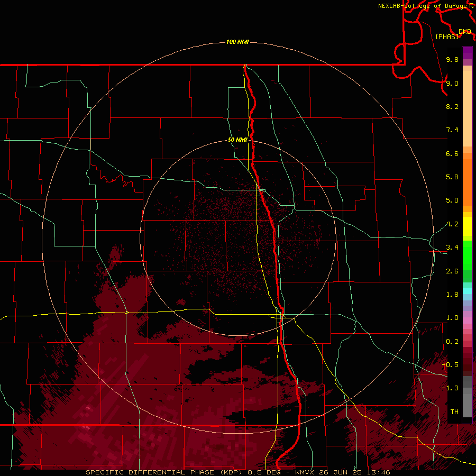Select the 9.8 value on color scale
This screenshot has width=476, height=476.
[452, 59]
